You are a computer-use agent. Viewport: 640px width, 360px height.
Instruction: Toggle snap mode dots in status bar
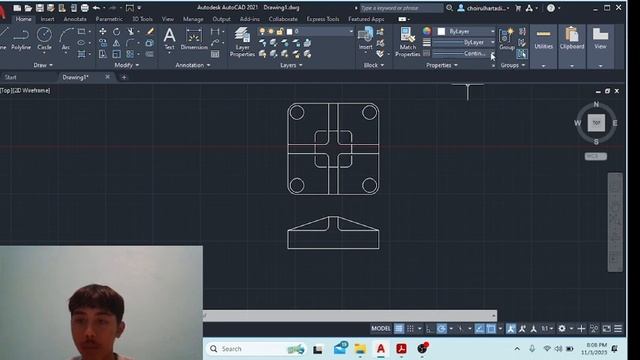click(410, 329)
